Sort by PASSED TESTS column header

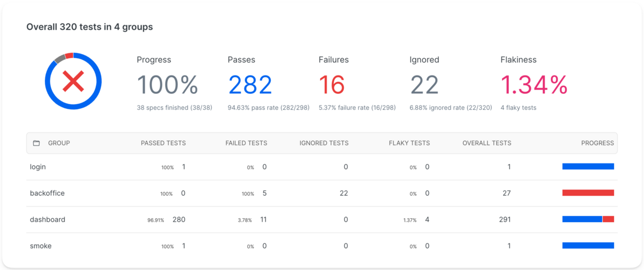pos(163,143)
